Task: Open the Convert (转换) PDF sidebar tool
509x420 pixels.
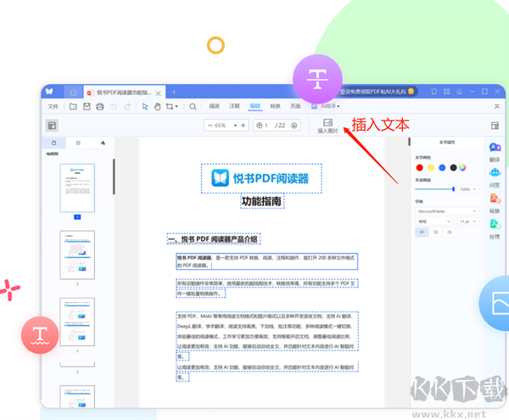Action: (x=495, y=204)
